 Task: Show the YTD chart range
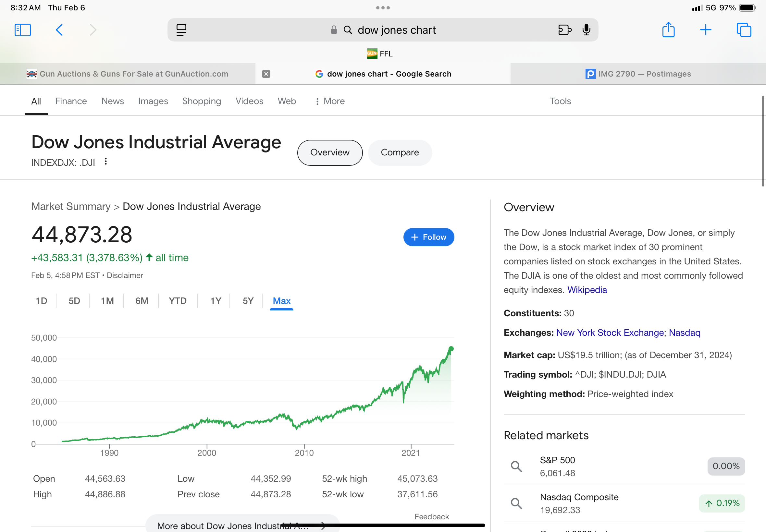pyautogui.click(x=178, y=301)
